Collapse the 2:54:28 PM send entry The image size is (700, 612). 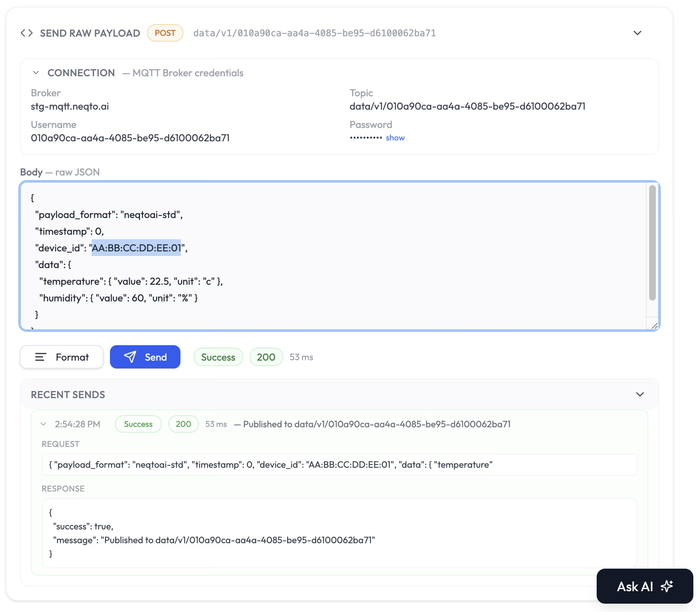[43, 424]
